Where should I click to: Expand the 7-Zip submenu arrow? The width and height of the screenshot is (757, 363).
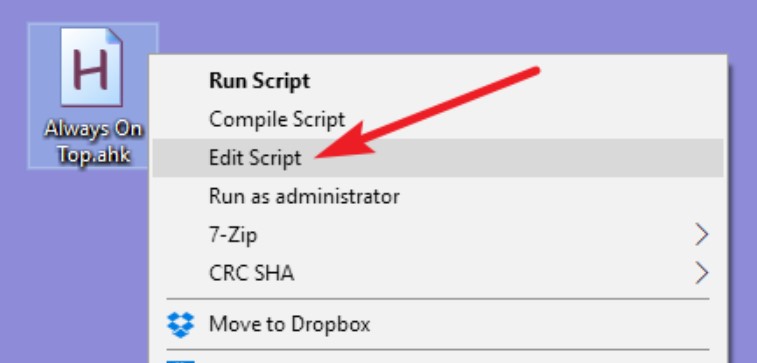pos(702,235)
